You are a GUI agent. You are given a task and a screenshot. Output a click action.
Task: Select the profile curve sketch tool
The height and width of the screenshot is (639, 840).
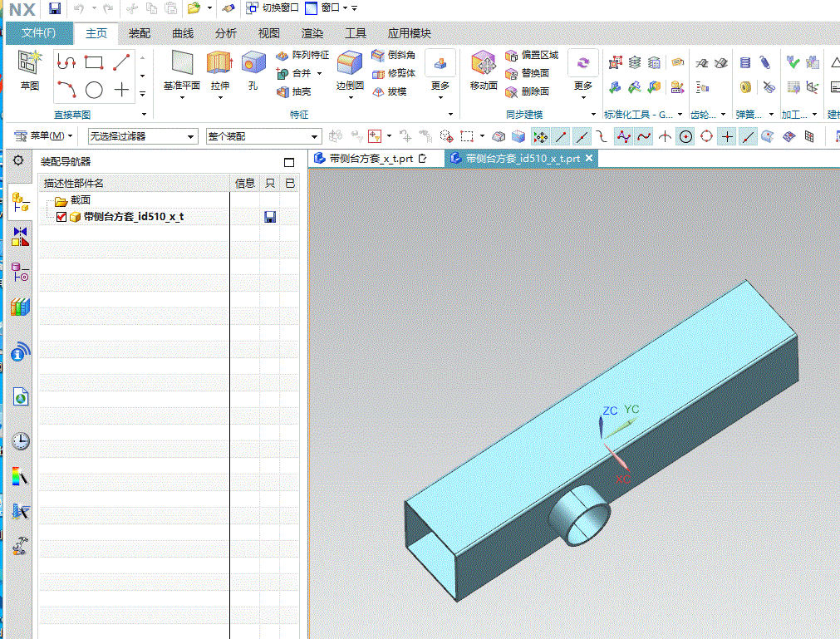point(66,62)
